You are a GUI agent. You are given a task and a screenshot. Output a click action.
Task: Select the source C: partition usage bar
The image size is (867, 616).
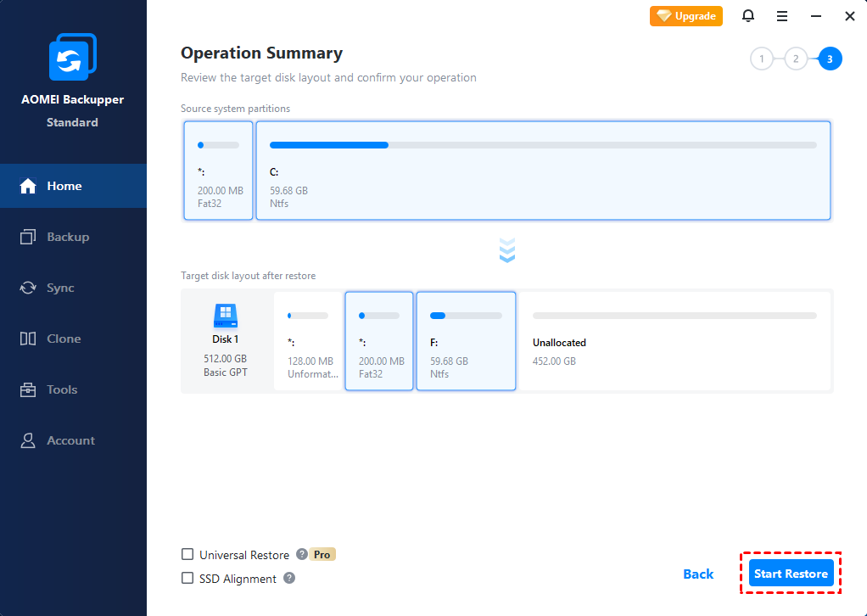pyautogui.click(x=543, y=145)
